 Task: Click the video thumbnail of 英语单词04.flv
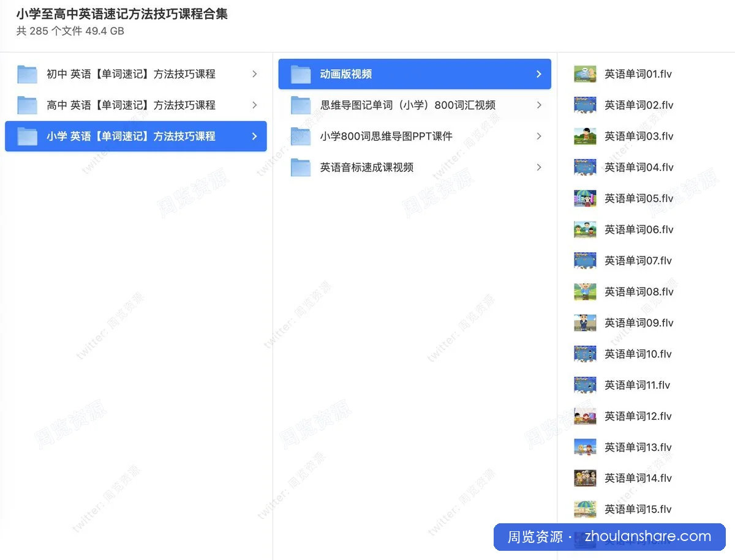click(585, 168)
